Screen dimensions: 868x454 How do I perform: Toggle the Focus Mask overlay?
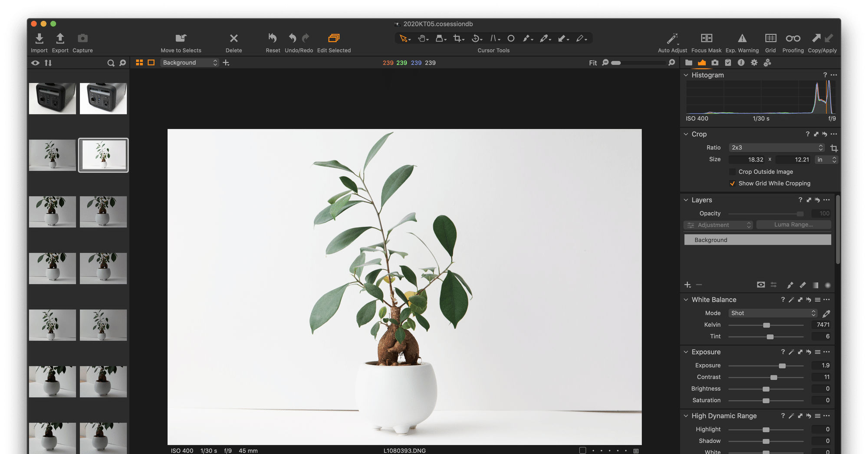[x=707, y=38]
